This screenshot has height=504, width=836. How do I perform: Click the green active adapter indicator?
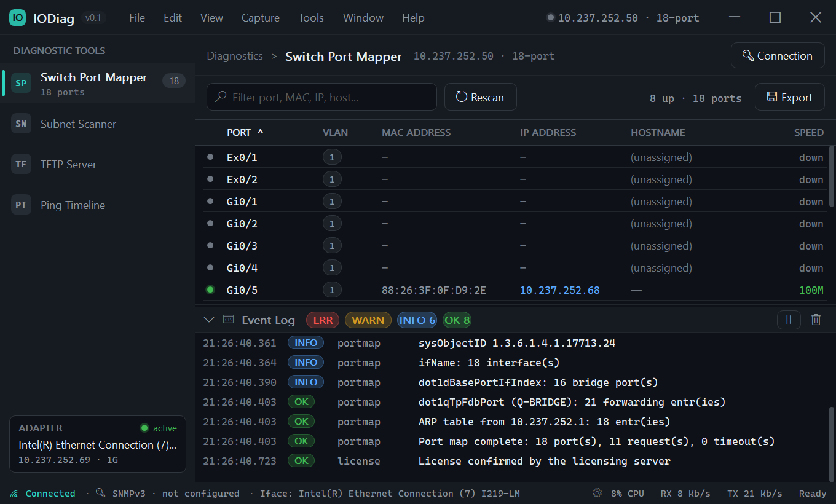click(x=144, y=428)
